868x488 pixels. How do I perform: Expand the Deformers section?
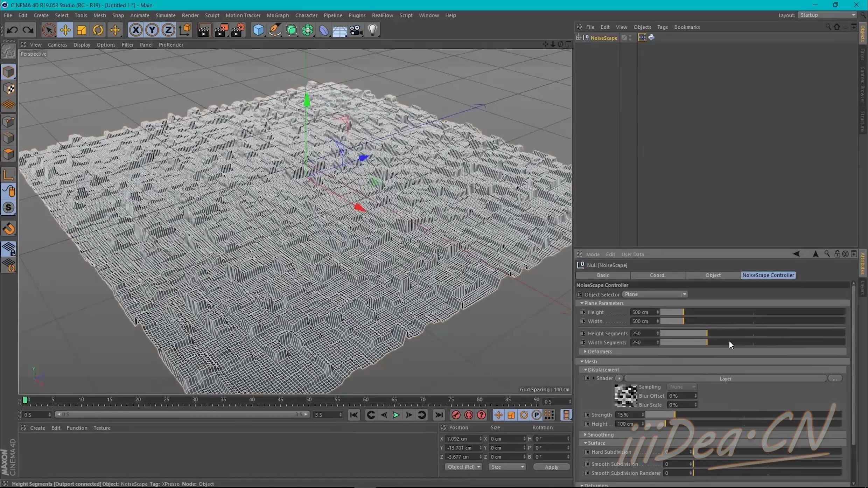point(585,351)
